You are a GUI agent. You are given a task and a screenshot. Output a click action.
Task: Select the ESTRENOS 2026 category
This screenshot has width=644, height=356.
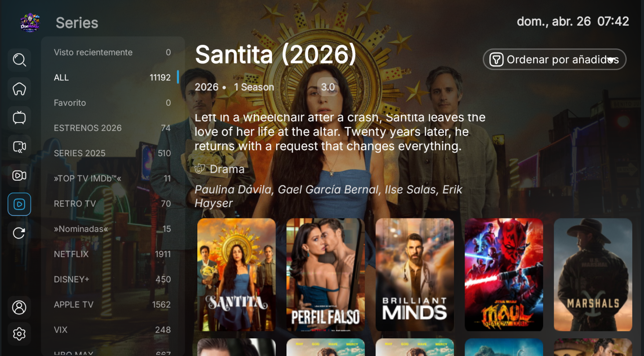[112, 128]
